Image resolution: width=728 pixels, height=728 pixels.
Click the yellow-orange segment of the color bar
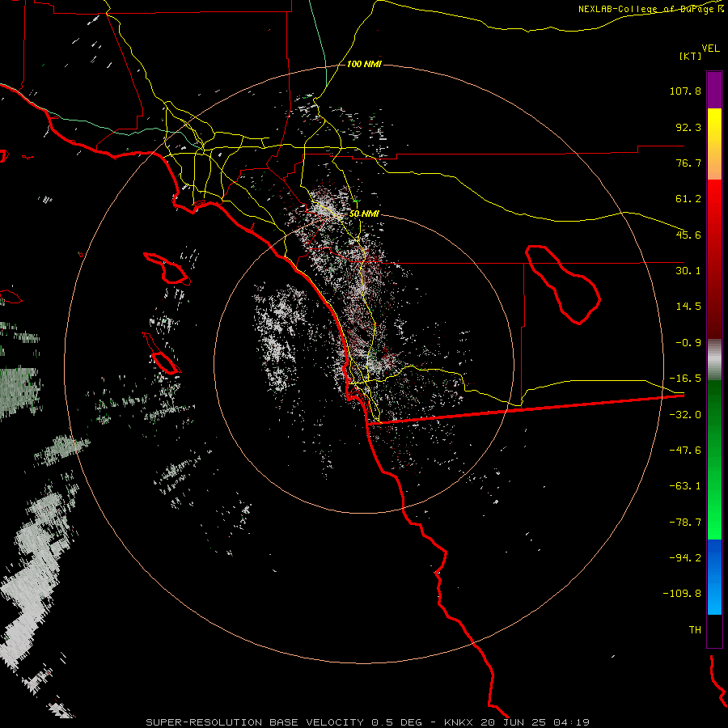point(714,144)
